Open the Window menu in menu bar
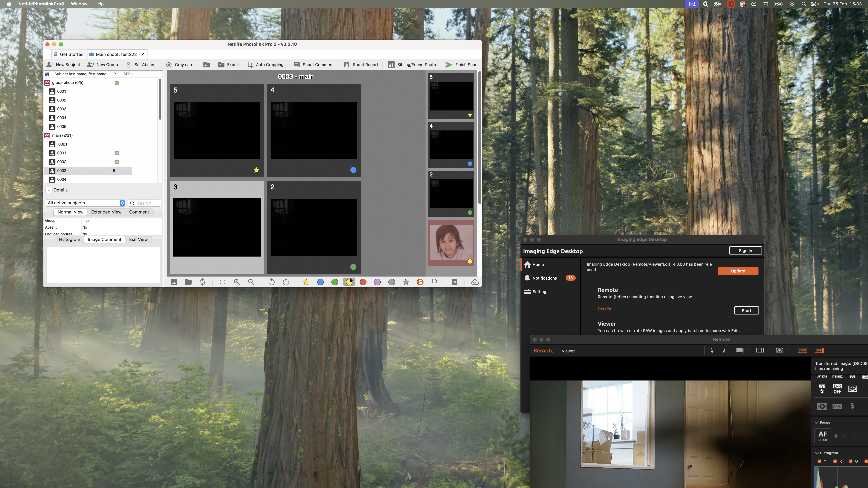Image resolution: width=868 pixels, height=488 pixels. (79, 4)
